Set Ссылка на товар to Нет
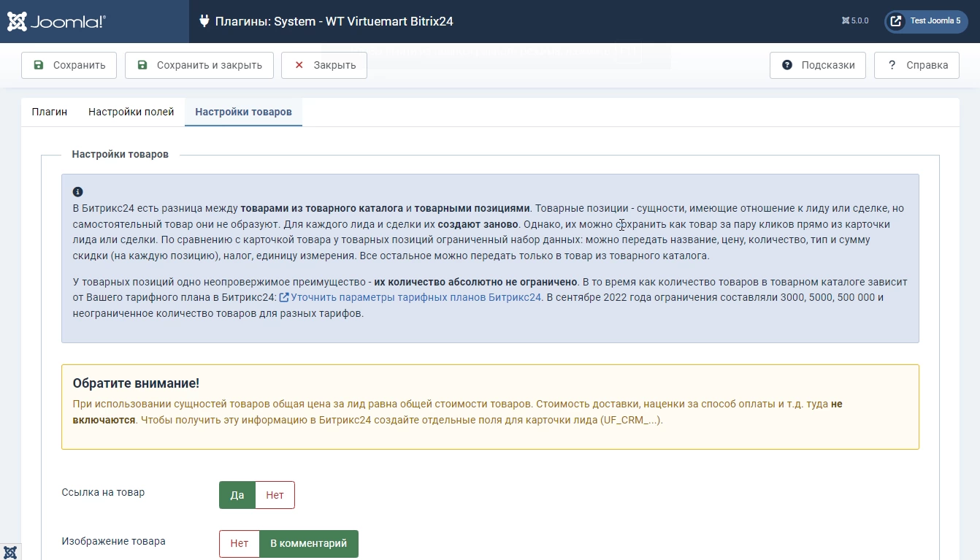This screenshot has height=560, width=980. point(275,495)
